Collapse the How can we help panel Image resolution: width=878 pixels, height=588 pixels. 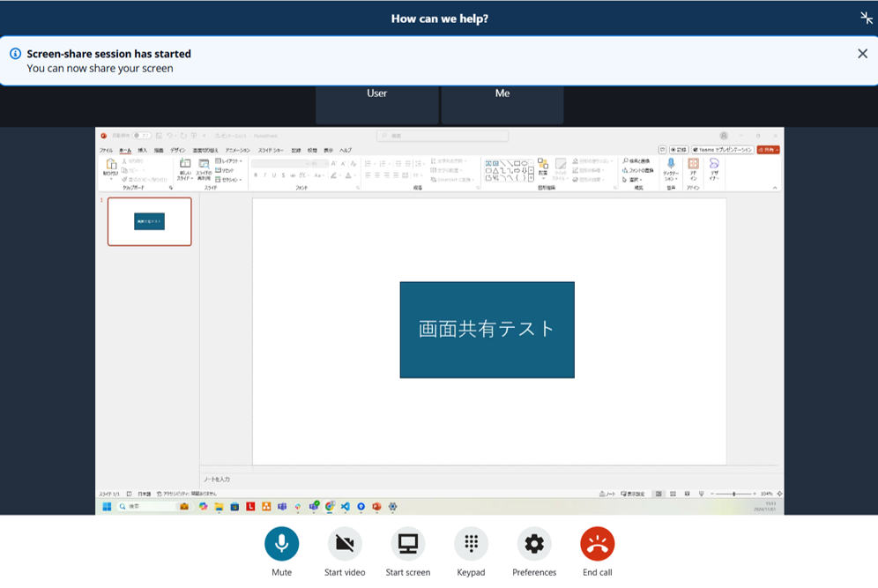(867, 18)
